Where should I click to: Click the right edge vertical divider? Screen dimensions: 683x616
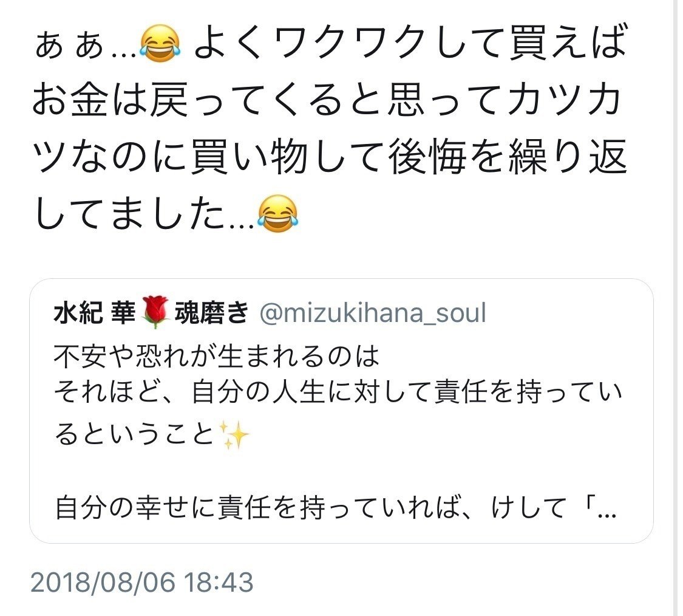coord(676,308)
